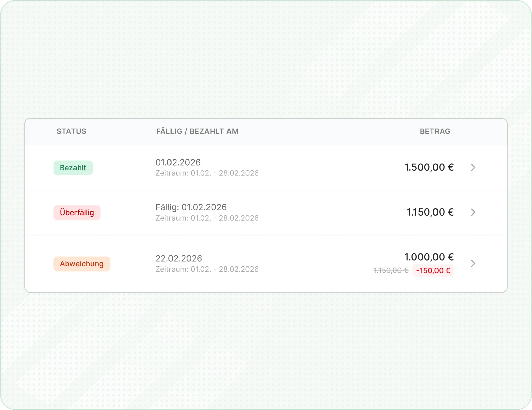Screen dimensions: 532x410
Task: Open the overdue 1.150,00 € row chevron
Action: (473, 212)
